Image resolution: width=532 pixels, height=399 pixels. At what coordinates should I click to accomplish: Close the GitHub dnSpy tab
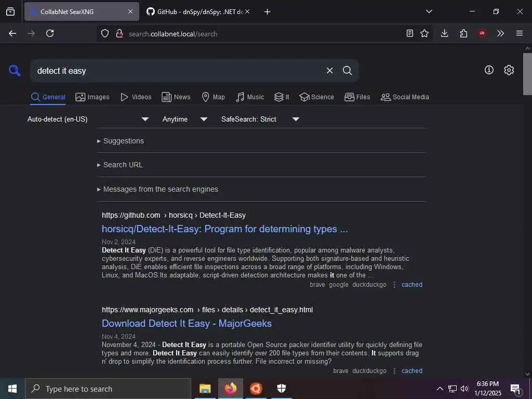(247, 11)
